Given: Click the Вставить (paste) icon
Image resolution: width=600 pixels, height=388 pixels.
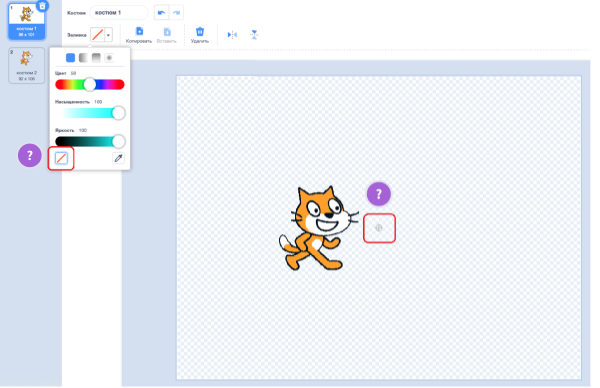Looking at the screenshot, I should click(167, 31).
